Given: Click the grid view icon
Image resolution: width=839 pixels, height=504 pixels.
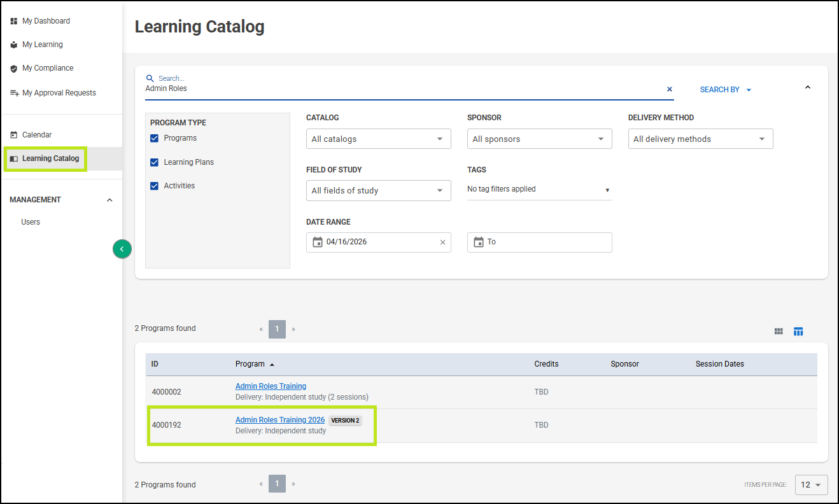Looking at the screenshot, I should click(x=779, y=332).
